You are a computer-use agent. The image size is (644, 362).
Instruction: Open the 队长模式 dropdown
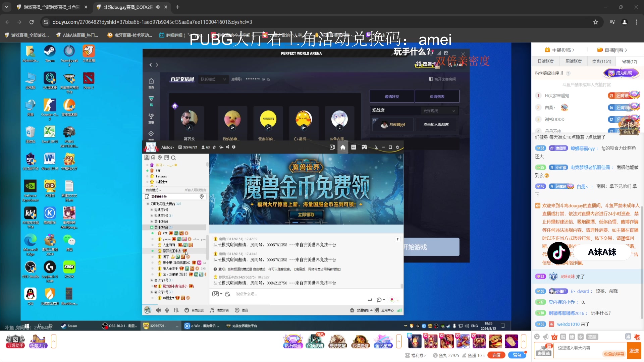pos(213,79)
